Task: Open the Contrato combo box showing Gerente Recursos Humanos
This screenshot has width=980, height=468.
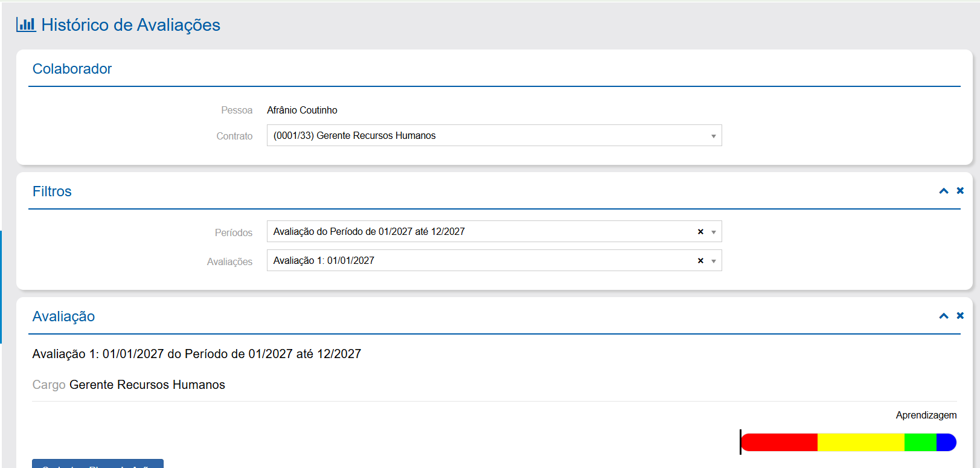Action: (483, 135)
